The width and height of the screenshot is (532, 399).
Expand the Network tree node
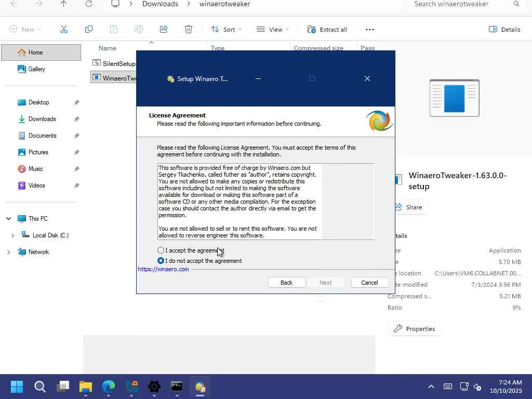click(x=8, y=252)
